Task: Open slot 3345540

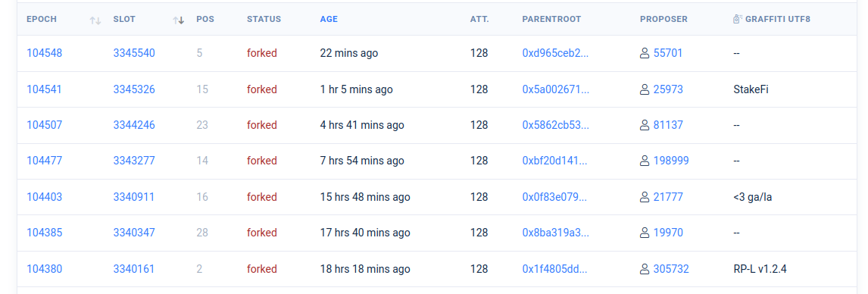Action: point(134,53)
